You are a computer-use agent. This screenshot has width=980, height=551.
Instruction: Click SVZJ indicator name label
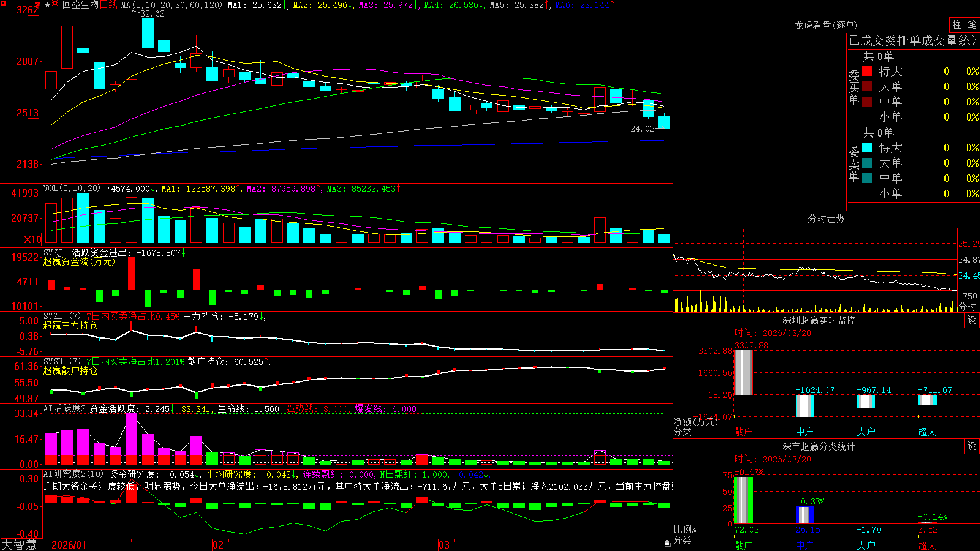[x=53, y=252]
